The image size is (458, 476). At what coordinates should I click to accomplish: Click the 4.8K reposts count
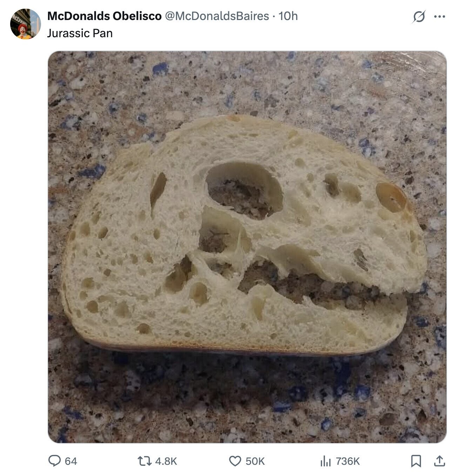166,461
